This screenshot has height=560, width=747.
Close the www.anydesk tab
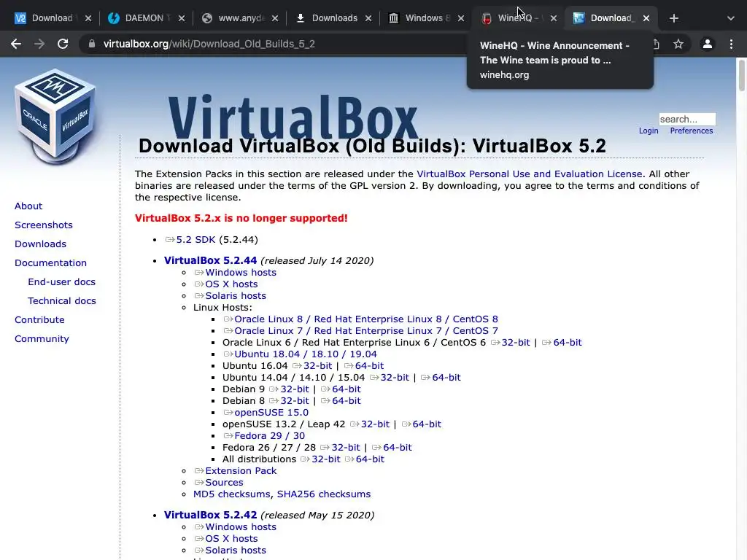tap(275, 18)
